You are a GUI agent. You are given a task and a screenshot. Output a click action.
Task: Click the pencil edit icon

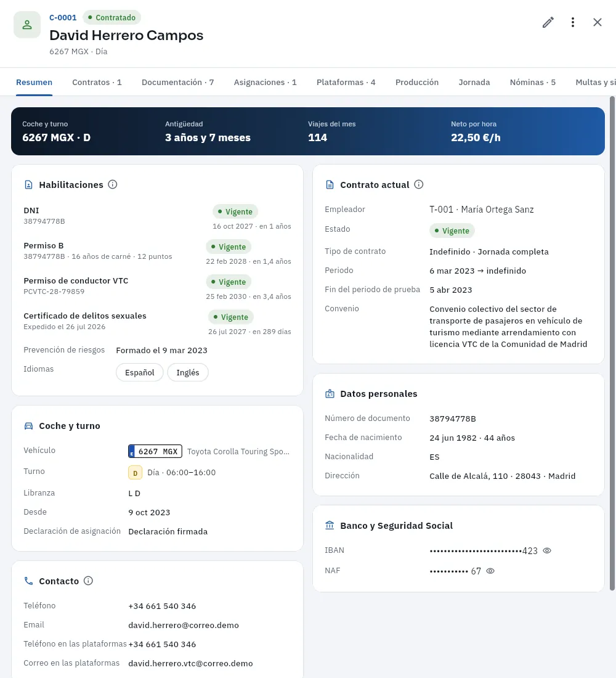548,22
